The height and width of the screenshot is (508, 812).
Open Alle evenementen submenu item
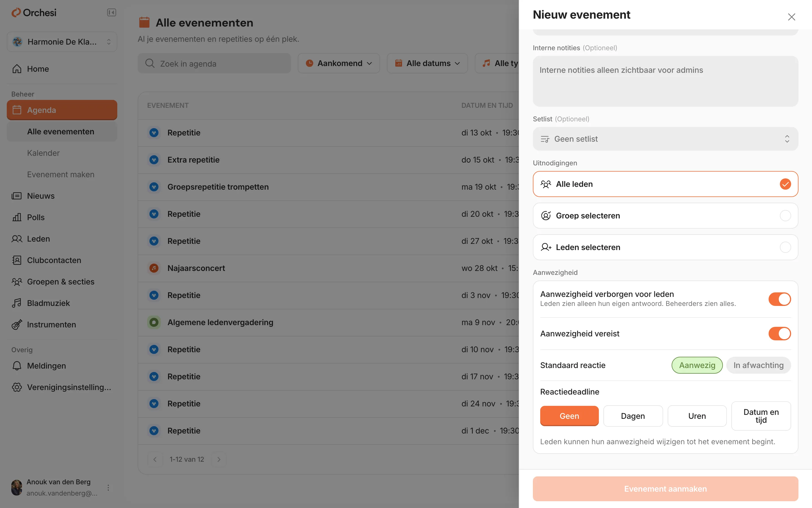coord(62,132)
